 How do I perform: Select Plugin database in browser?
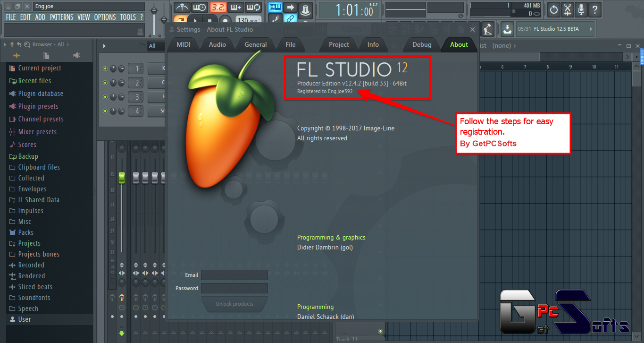tap(41, 94)
